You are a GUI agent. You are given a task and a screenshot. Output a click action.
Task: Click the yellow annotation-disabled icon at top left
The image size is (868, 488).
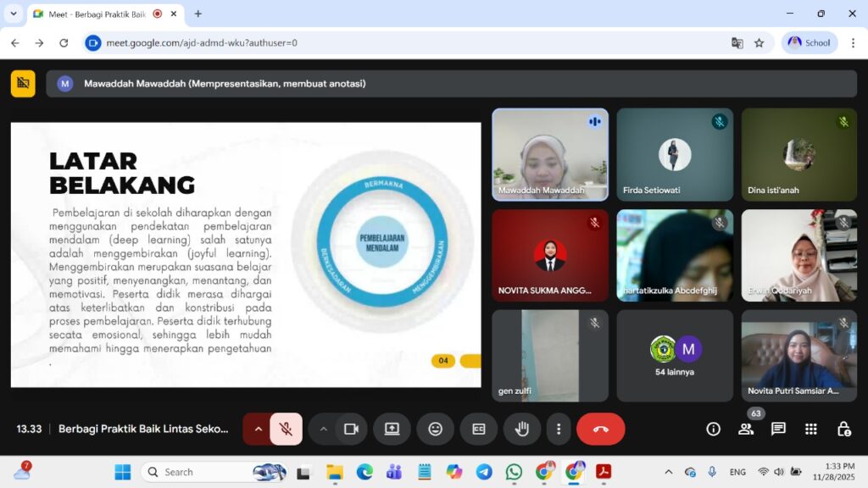tap(23, 83)
